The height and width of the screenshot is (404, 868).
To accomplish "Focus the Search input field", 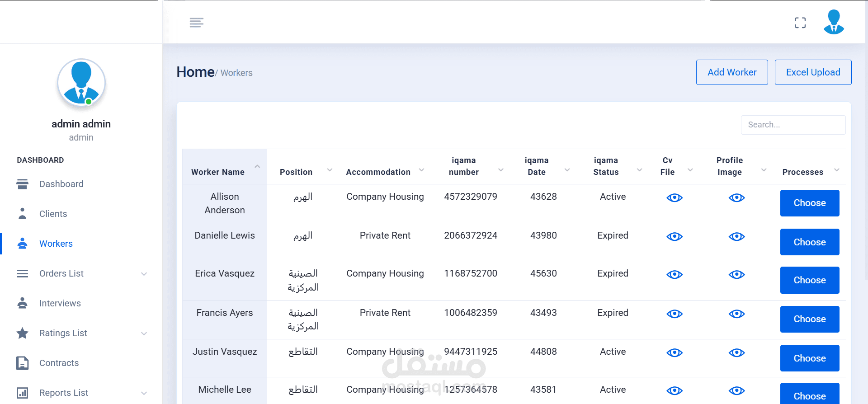I will pos(793,125).
